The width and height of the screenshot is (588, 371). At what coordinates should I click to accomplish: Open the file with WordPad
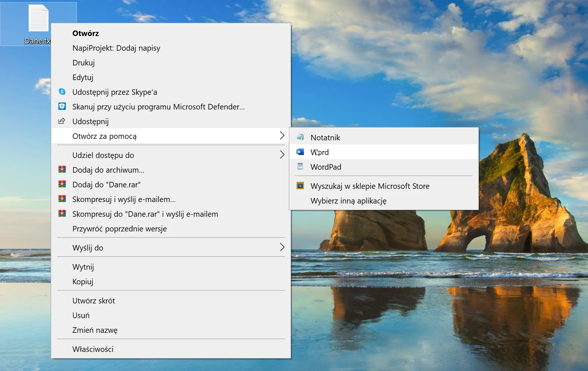coord(384,167)
